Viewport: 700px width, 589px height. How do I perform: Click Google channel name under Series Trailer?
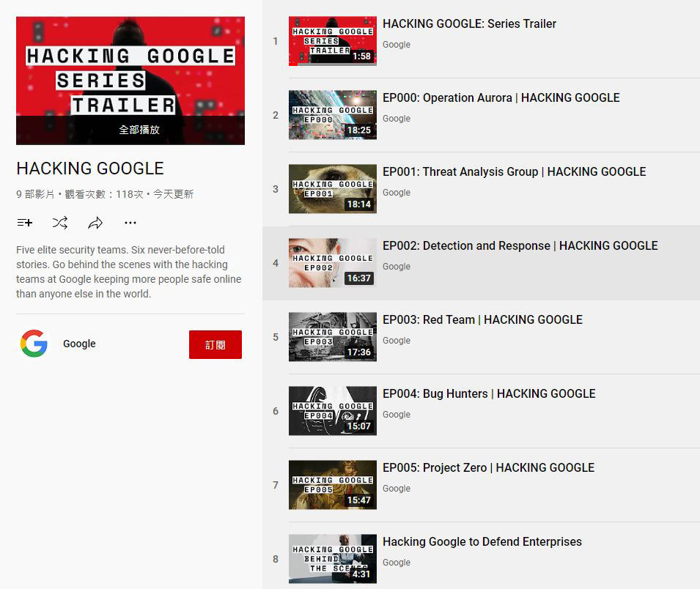pyautogui.click(x=396, y=45)
